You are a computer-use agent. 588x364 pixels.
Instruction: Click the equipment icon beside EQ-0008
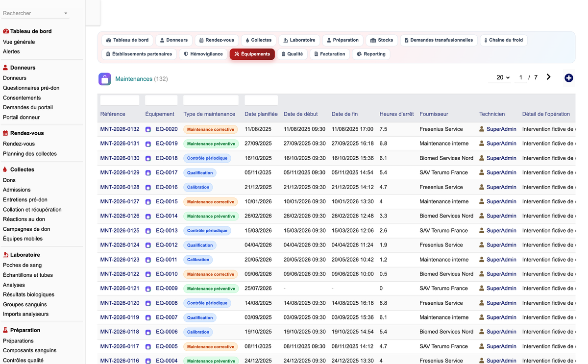coord(148,303)
